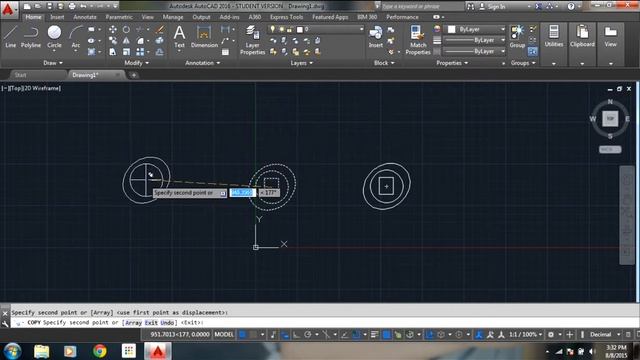Screen dimensions: 640x360
Task: Click the Exit option in command line
Action: [151, 322]
